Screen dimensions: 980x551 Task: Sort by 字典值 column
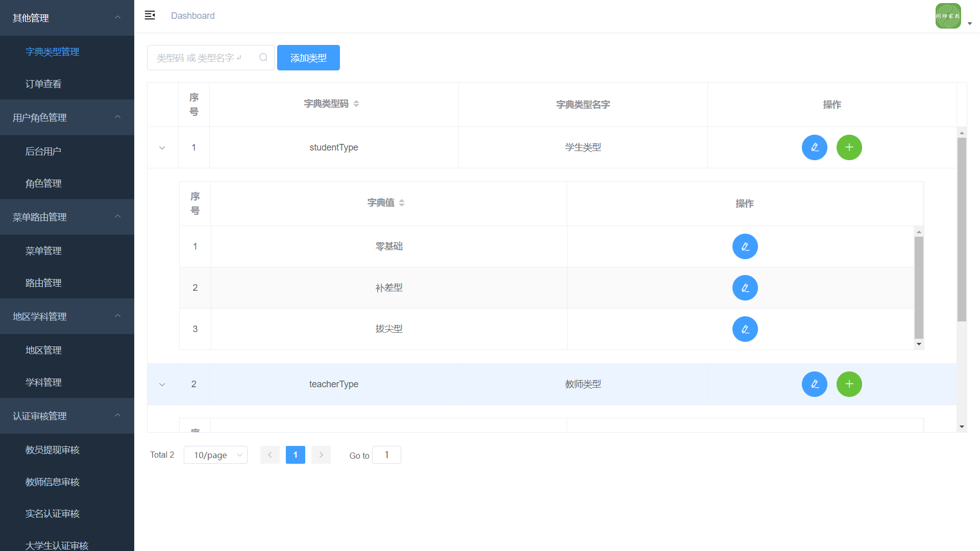click(402, 203)
